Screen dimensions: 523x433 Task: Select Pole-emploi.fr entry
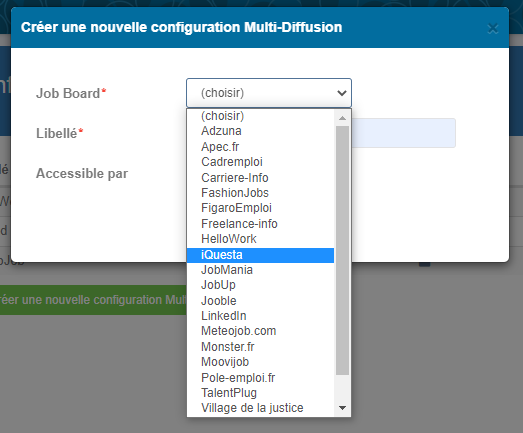[x=260, y=378]
